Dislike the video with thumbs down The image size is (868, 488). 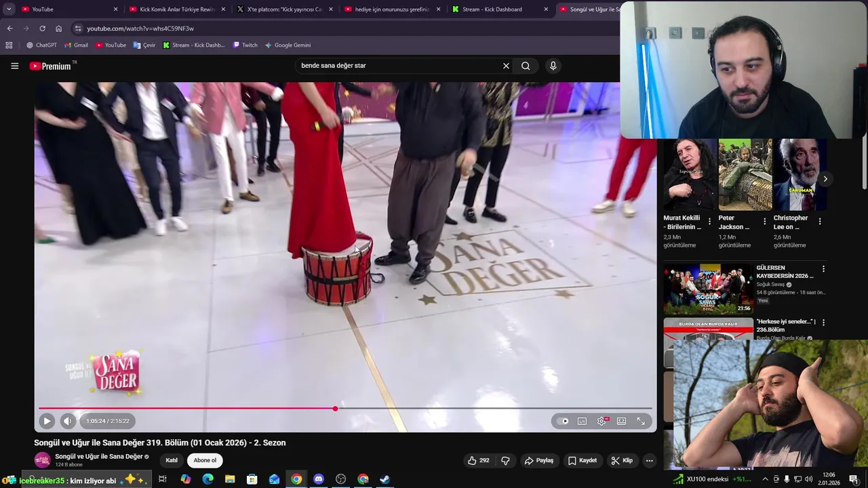coord(505,460)
